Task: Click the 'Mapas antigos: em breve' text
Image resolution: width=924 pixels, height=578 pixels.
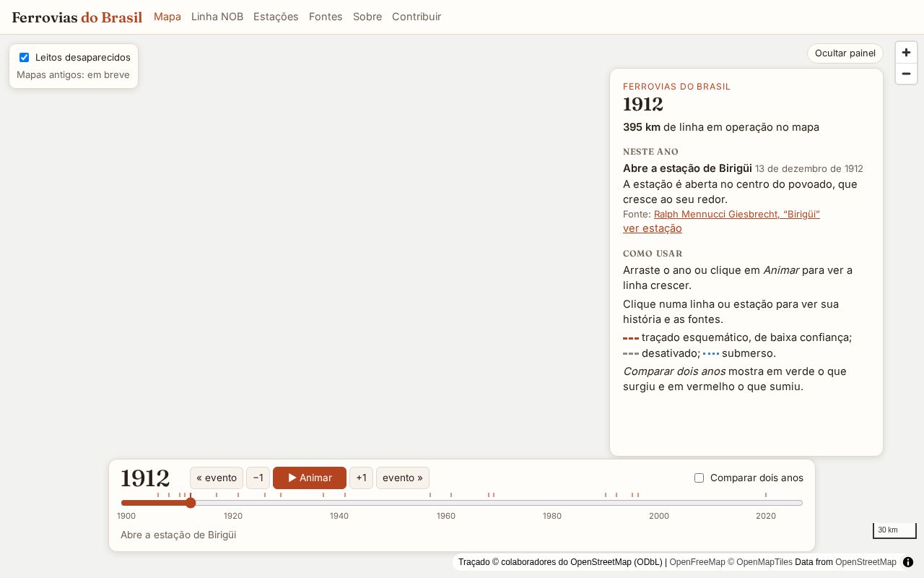Action: click(74, 74)
